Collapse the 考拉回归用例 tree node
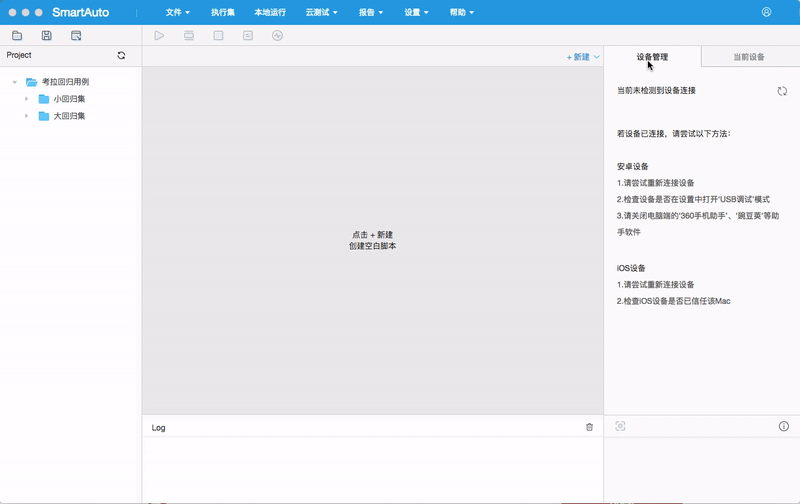 [15, 82]
